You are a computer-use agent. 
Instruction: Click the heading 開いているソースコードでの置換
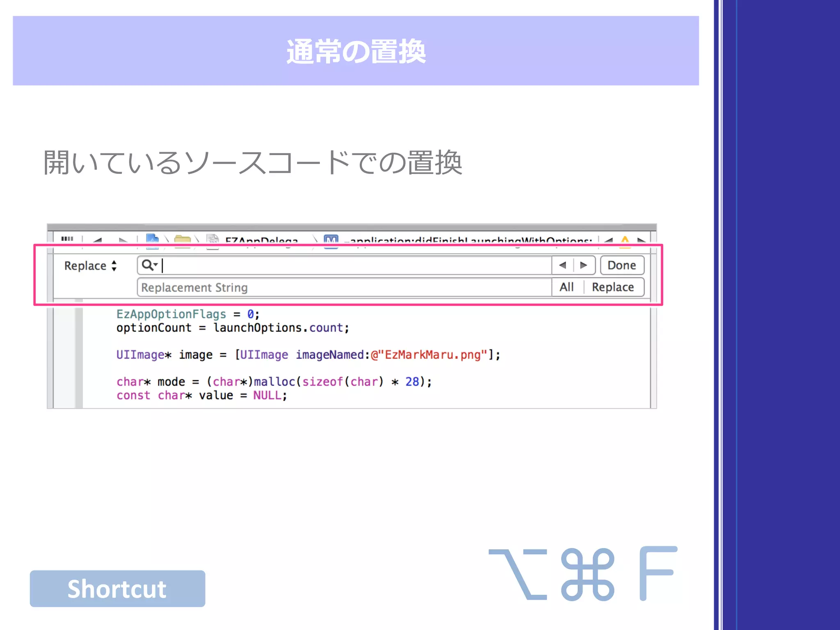pos(253,162)
